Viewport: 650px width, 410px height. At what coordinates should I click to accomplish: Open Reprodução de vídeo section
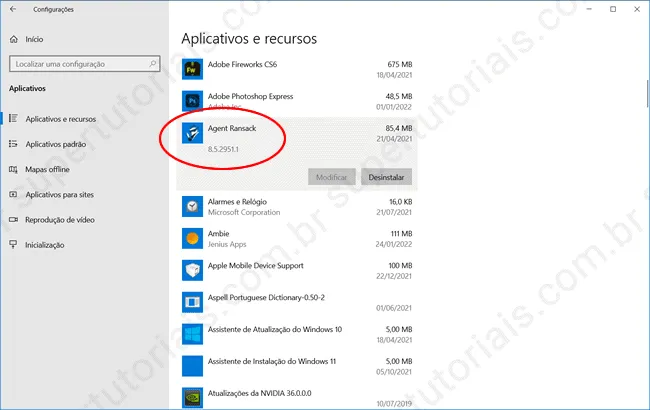tap(60, 220)
